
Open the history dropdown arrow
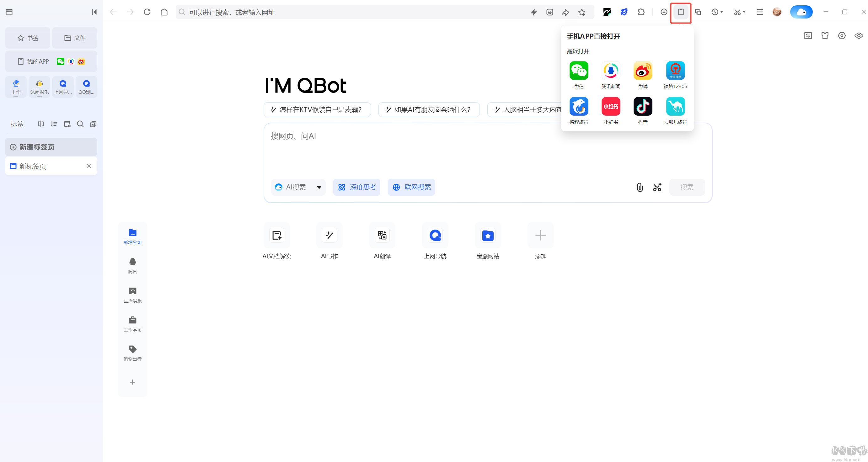[722, 12]
